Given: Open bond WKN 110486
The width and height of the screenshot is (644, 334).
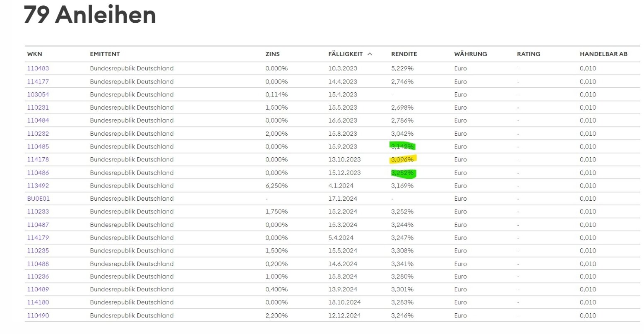Looking at the screenshot, I should [38, 173].
